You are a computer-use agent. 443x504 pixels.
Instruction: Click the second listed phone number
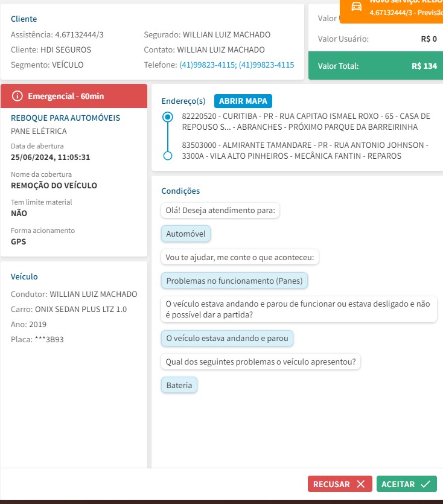pos(267,65)
